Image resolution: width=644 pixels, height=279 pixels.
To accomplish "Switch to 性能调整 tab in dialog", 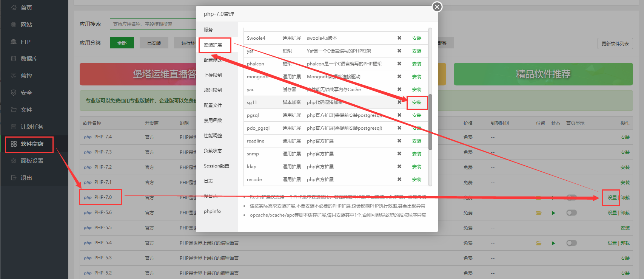I will [x=213, y=136].
